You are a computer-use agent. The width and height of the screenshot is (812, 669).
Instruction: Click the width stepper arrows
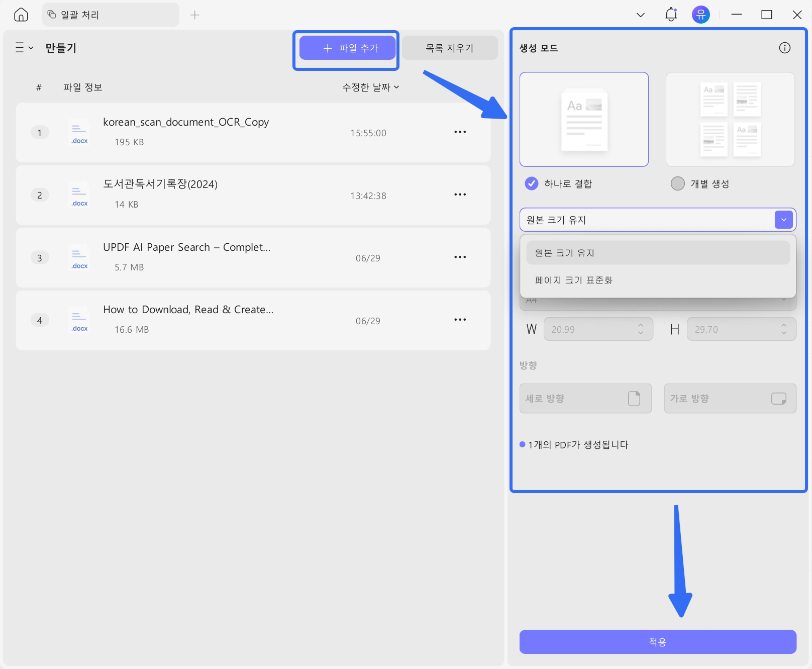pos(641,329)
